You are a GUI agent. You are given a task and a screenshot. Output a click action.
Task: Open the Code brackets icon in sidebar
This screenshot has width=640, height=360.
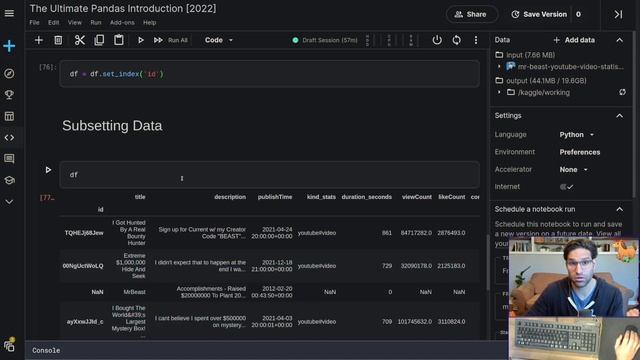(x=9, y=138)
